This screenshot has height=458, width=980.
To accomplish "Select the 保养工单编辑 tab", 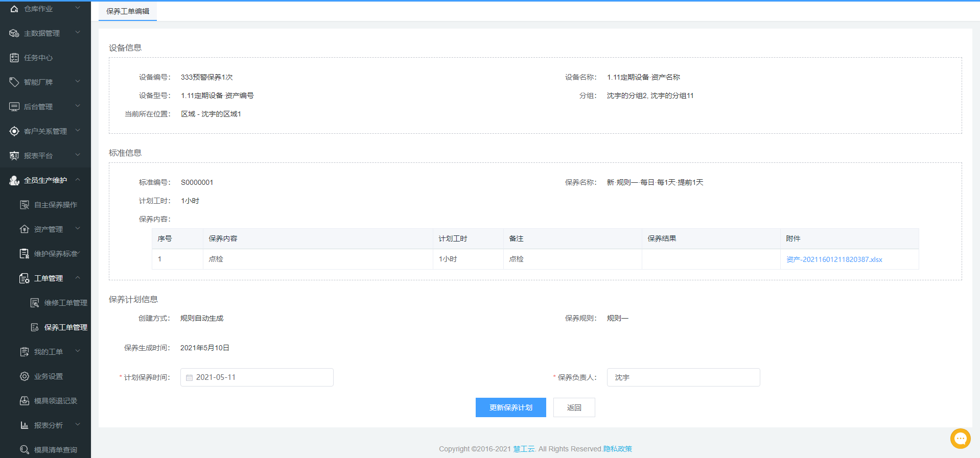I will [128, 11].
